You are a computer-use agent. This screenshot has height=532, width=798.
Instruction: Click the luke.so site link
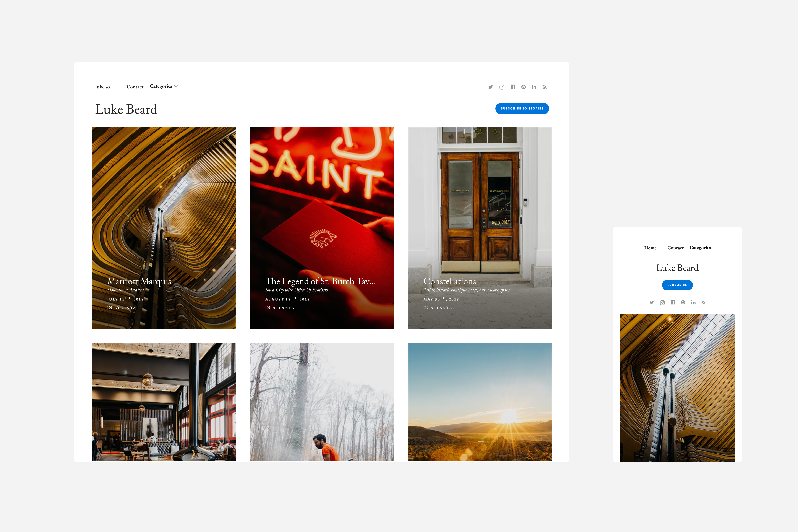coord(102,87)
